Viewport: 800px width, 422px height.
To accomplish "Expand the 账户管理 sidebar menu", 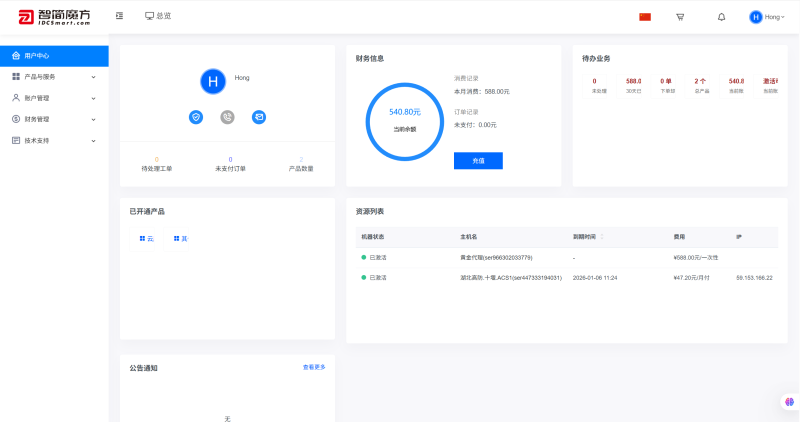I will 54,98.
